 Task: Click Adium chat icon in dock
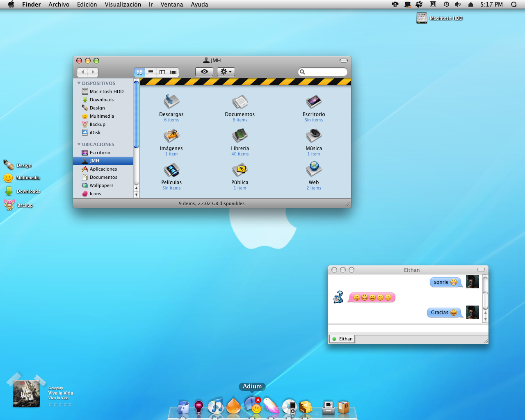point(253,405)
